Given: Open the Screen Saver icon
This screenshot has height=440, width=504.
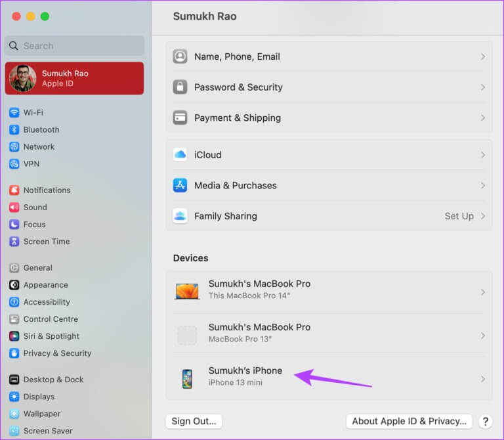Looking at the screenshot, I should pyautogui.click(x=14, y=431).
